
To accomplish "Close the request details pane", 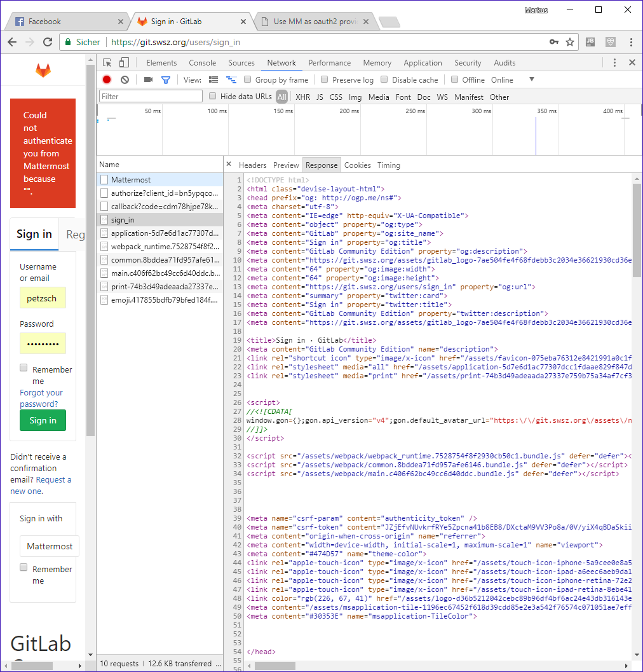I will (x=229, y=164).
